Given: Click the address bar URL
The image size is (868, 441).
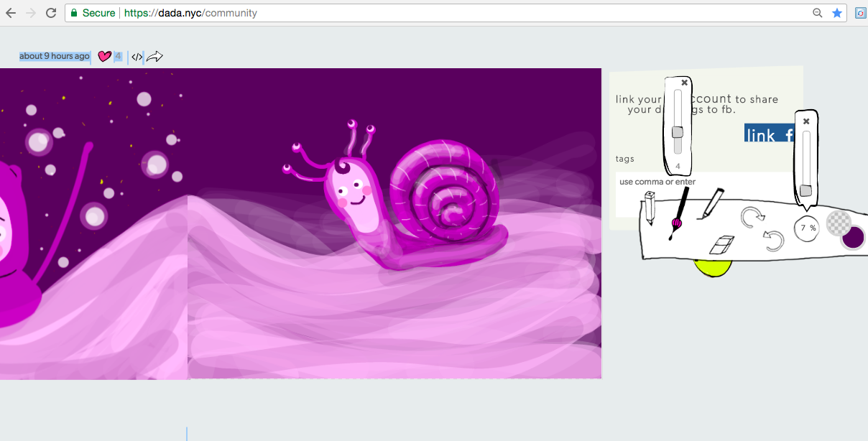Looking at the screenshot, I should pyautogui.click(x=190, y=13).
